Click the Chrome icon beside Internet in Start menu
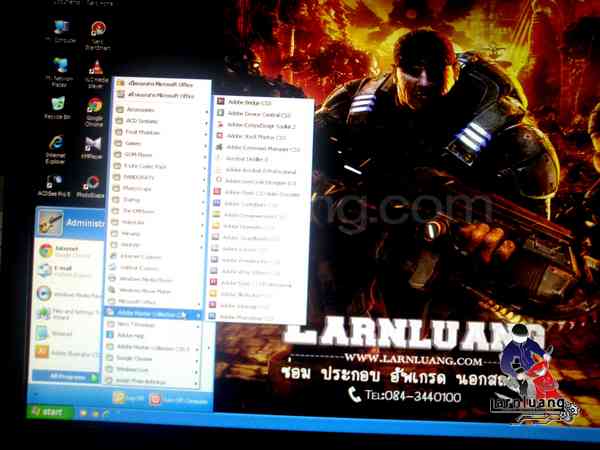Image resolution: width=600 pixels, height=450 pixels. click(x=46, y=251)
